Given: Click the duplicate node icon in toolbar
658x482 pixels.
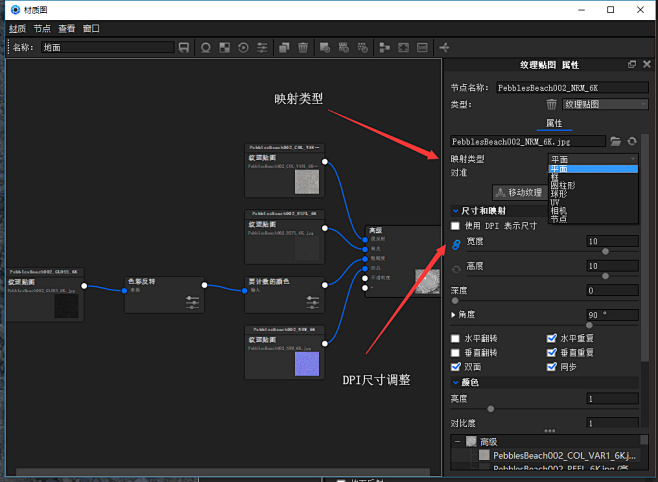Looking at the screenshot, I should tap(284, 47).
